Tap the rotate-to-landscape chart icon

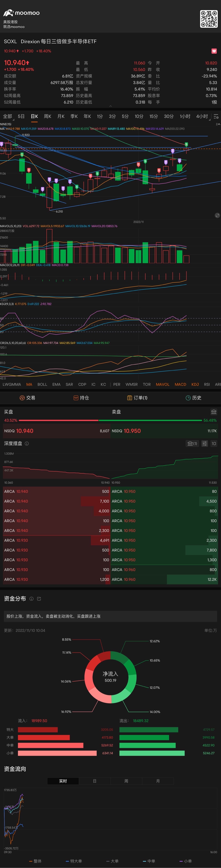pyautogui.click(x=217, y=215)
